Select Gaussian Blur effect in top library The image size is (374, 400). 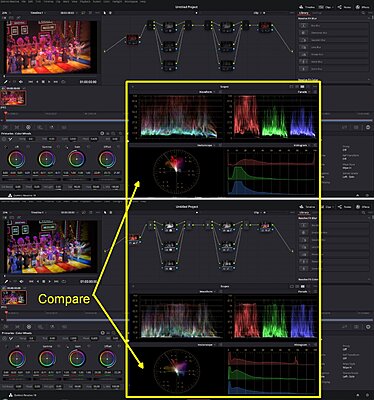pos(334,40)
